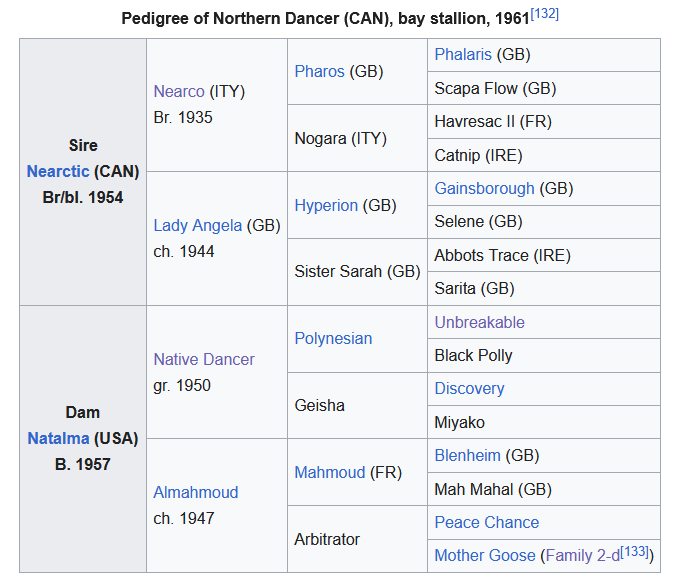This screenshot has height=583, width=674.
Task: Click the Selene (GB) cell text
Action: click(478, 222)
